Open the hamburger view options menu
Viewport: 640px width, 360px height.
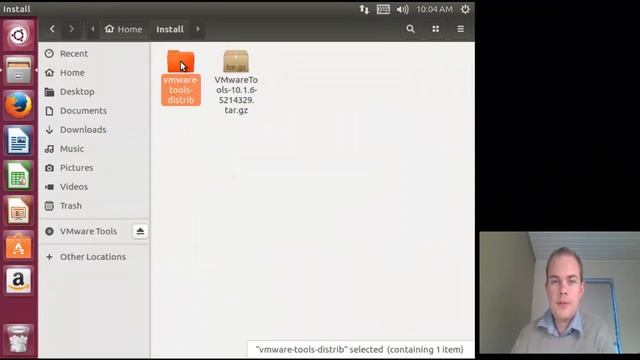pos(460,29)
